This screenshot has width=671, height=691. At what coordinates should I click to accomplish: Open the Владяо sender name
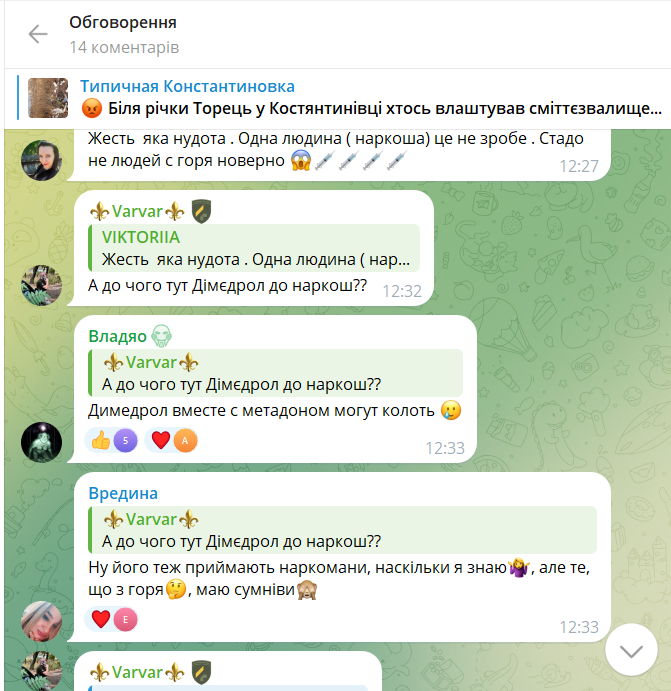pos(117,336)
